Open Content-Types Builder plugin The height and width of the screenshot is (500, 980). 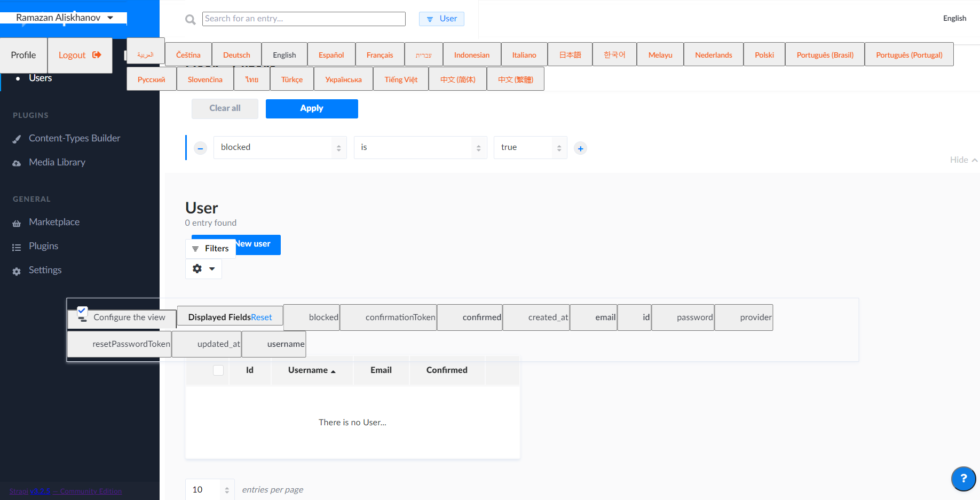point(74,138)
